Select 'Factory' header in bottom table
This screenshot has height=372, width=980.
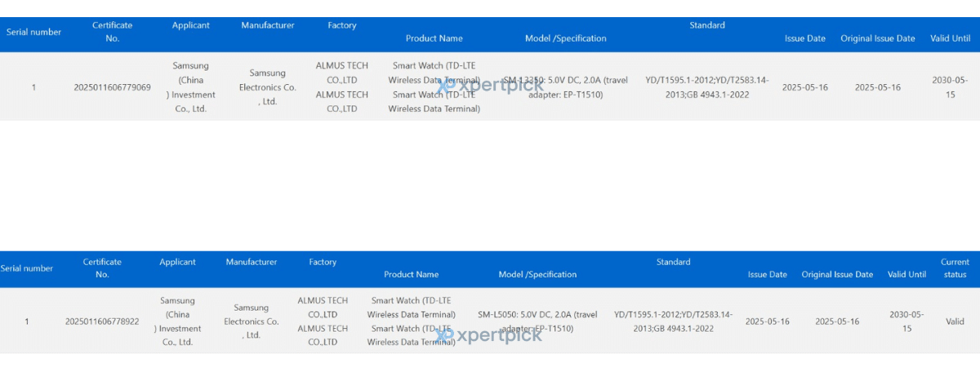(323, 262)
